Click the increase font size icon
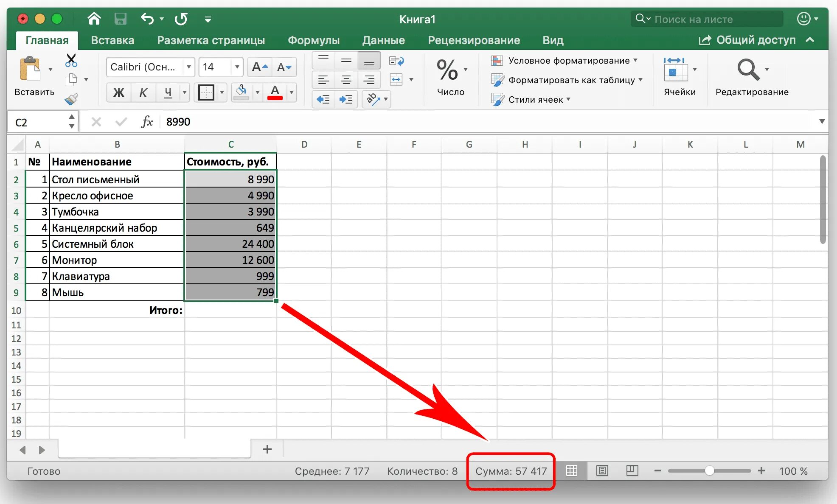The width and height of the screenshot is (837, 504). [x=260, y=67]
